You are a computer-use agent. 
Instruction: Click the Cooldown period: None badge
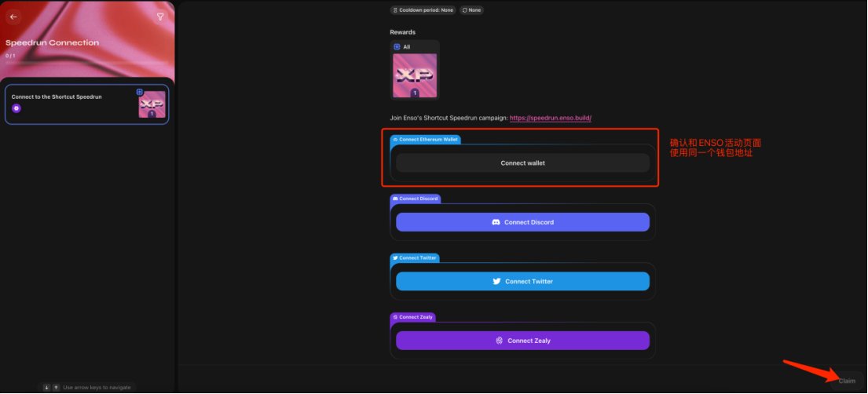[423, 10]
